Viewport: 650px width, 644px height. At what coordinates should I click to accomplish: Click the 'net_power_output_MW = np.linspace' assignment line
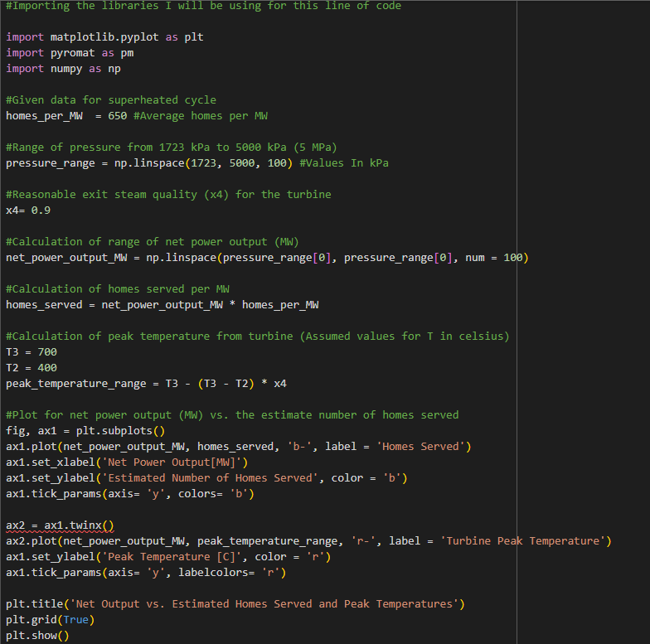point(267,258)
